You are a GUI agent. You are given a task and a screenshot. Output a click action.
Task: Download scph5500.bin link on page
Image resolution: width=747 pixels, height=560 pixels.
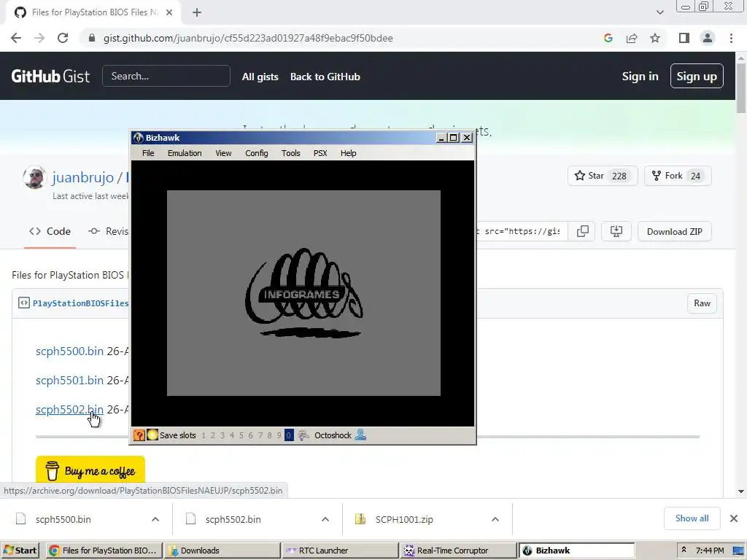point(69,351)
